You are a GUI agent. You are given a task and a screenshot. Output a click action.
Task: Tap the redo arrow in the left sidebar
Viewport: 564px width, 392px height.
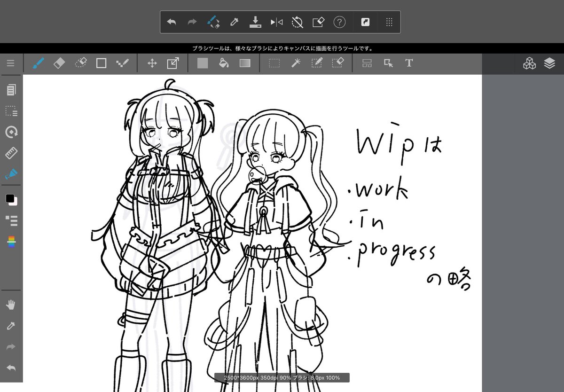click(x=11, y=347)
